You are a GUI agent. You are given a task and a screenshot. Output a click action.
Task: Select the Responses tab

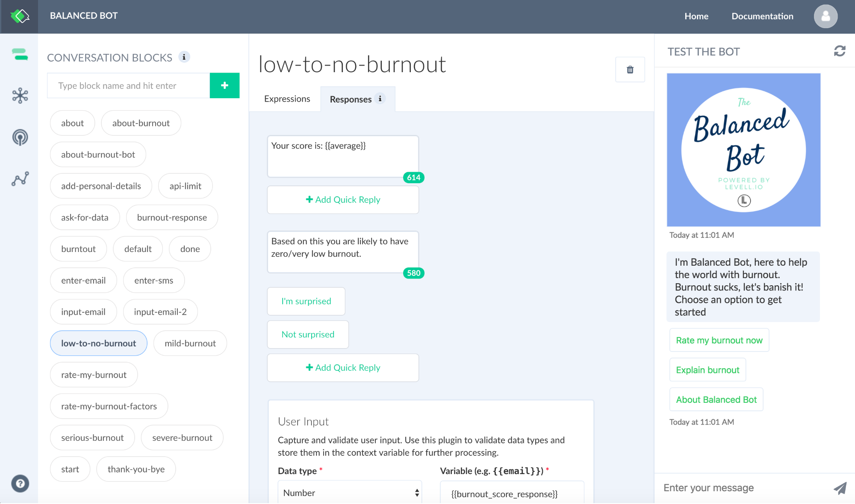(x=351, y=99)
